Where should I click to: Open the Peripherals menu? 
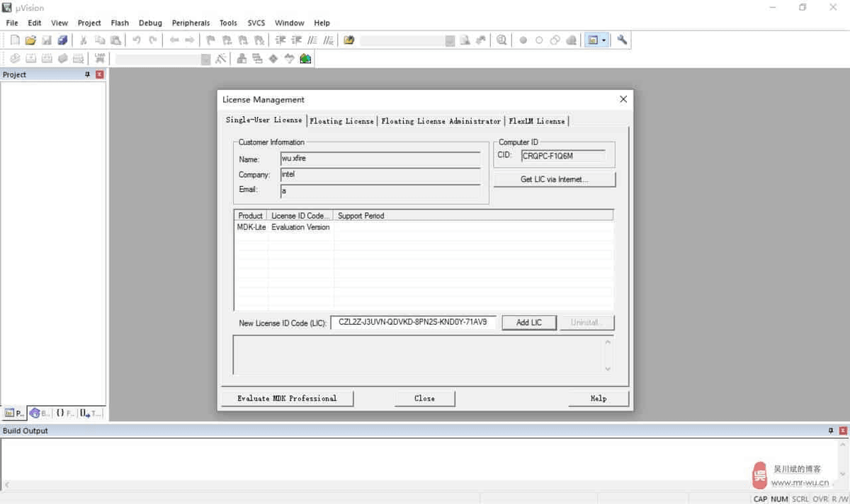(x=191, y=23)
